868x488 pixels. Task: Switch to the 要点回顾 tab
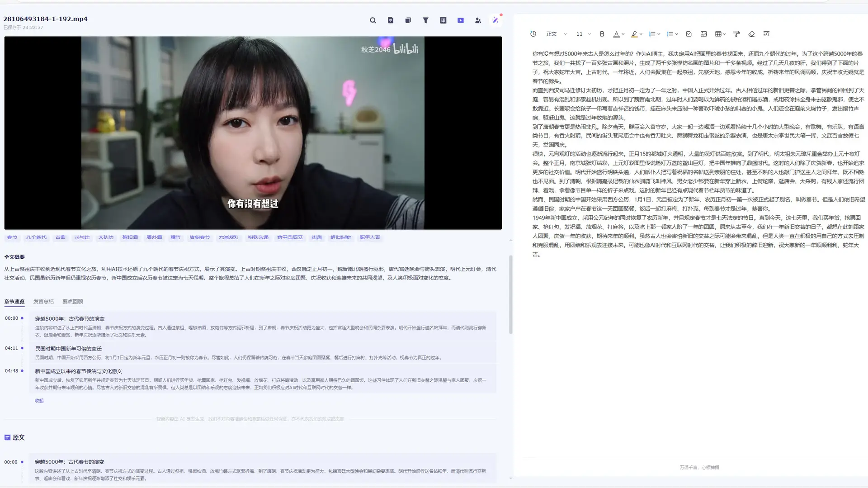point(72,302)
